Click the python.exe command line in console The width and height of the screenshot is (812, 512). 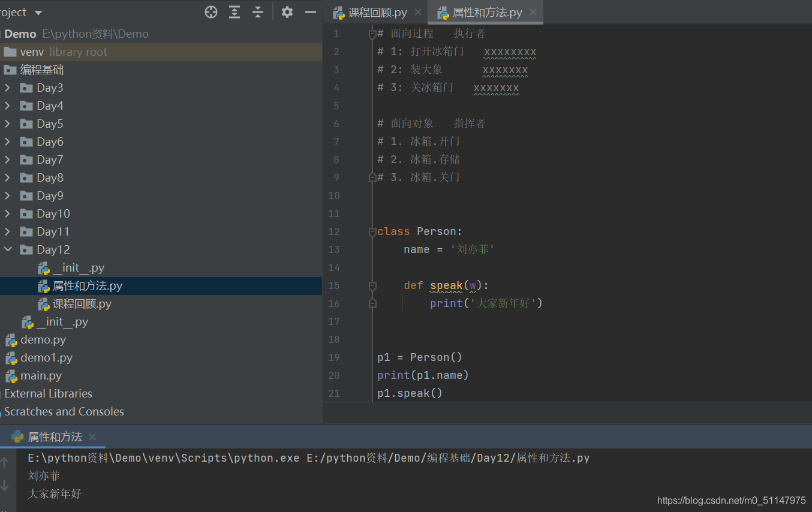309,458
